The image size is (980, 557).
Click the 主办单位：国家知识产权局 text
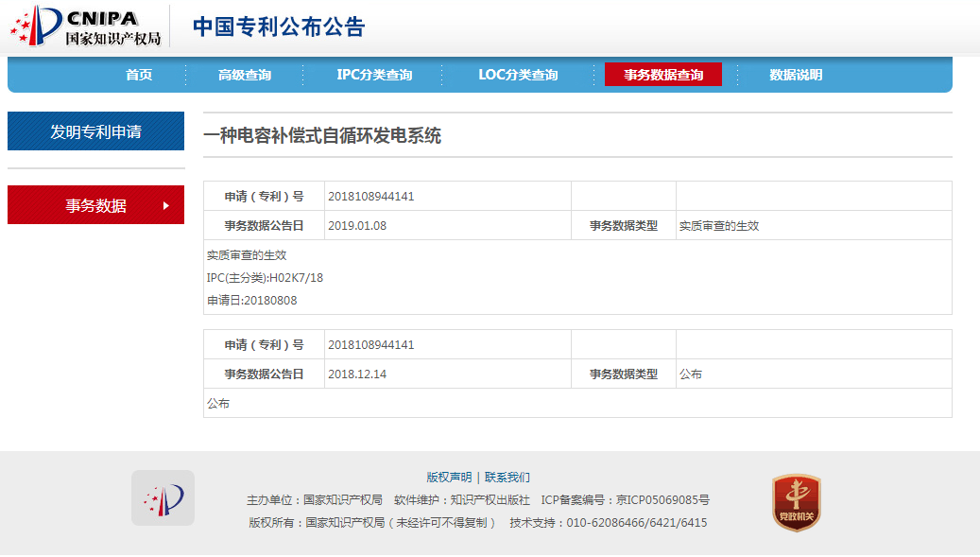315,500
